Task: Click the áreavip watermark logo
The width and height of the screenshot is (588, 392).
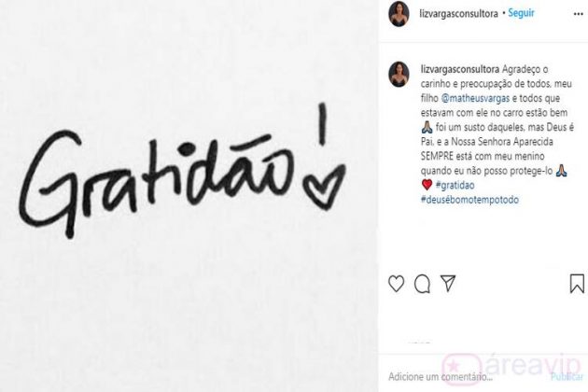Action: pyautogui.click(x=511, y=364)
